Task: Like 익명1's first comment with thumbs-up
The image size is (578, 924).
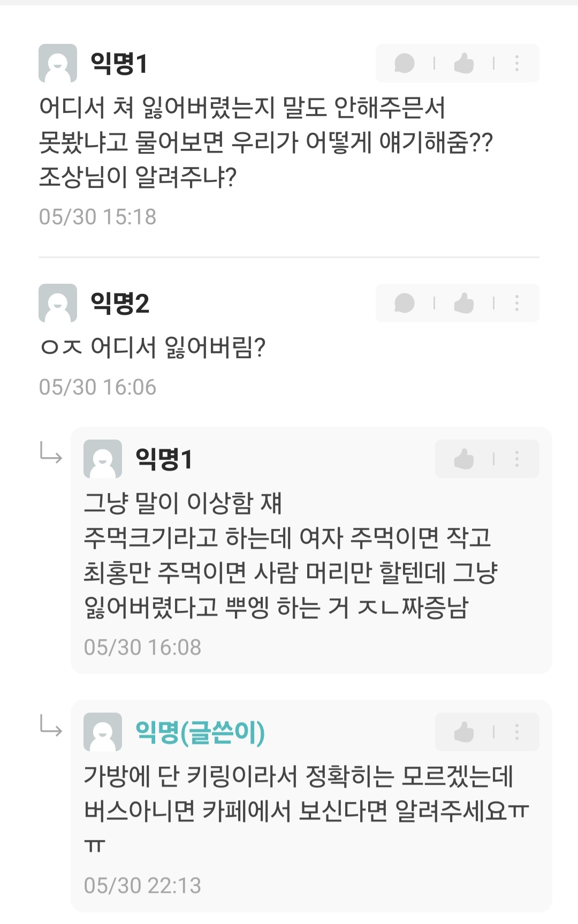Action: 464,63
